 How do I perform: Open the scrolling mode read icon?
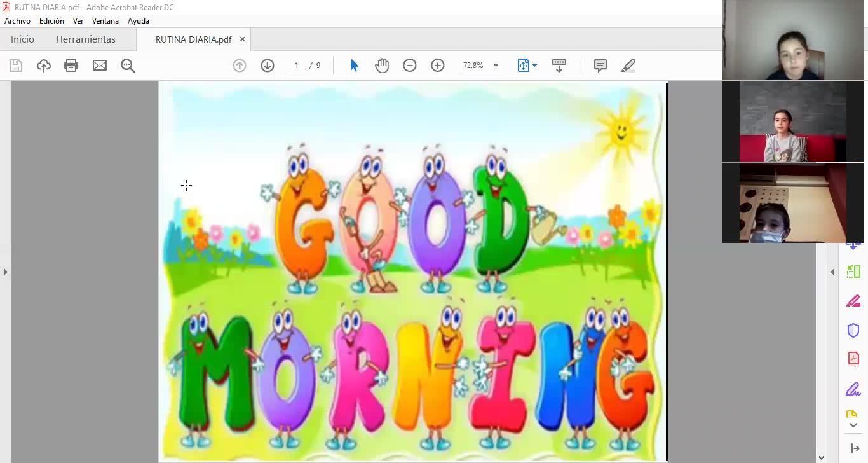[x=559, y=66]
